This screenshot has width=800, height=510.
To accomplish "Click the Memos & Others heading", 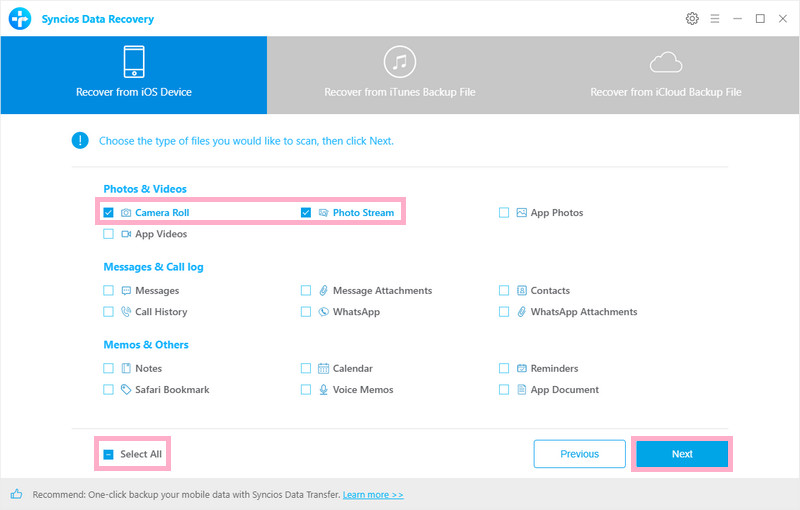I will [146, 345].
